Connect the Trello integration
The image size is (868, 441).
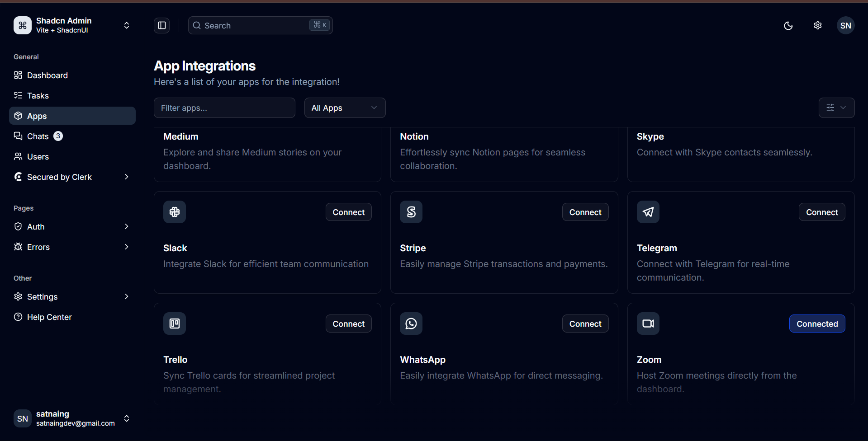click(x=349, y=324)
